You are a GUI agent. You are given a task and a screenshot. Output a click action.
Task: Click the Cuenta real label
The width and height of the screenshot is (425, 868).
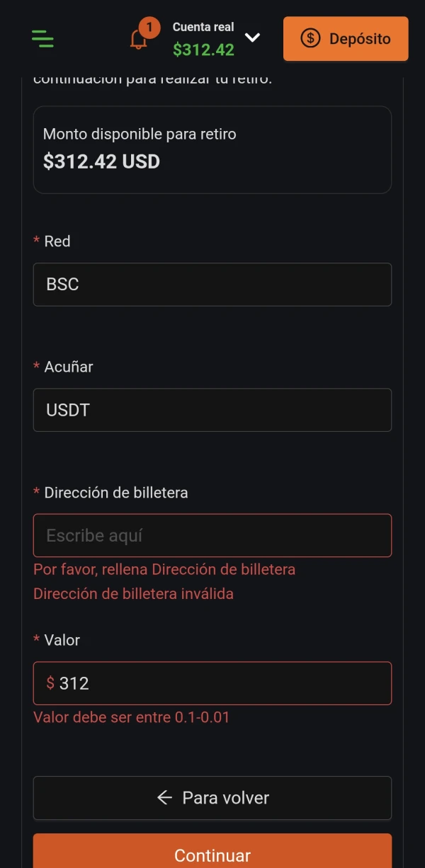203,27
